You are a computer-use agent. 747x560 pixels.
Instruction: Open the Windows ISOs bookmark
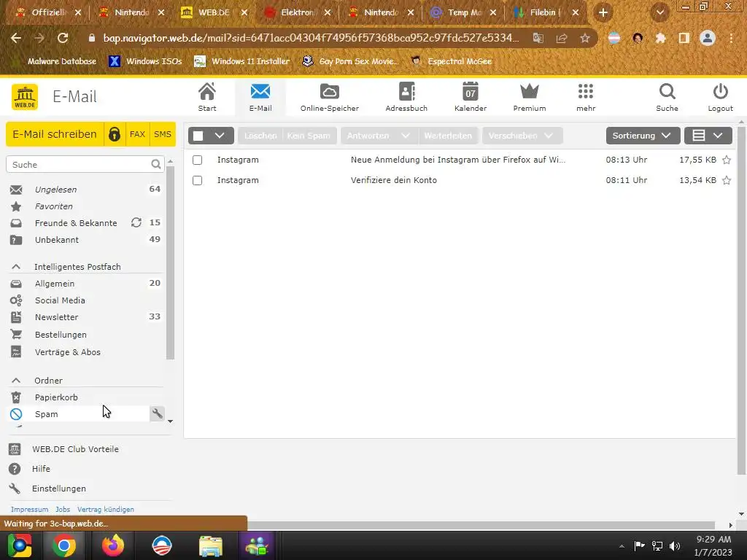145,61
